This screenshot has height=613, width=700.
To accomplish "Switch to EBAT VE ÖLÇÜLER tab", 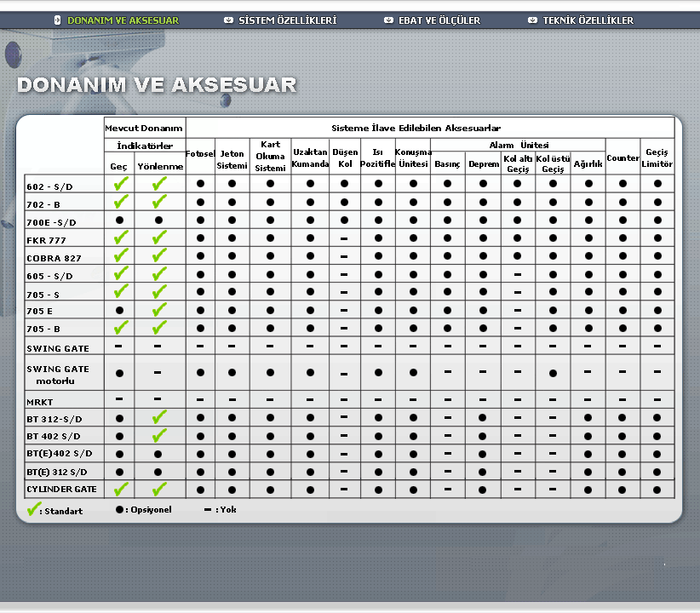I will 439,20.
